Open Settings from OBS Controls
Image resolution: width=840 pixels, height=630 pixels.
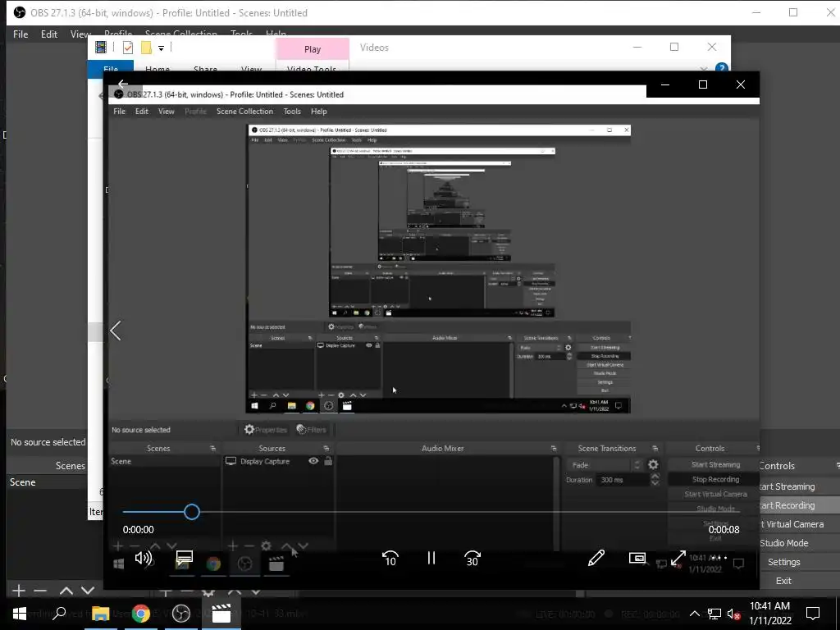798,562
